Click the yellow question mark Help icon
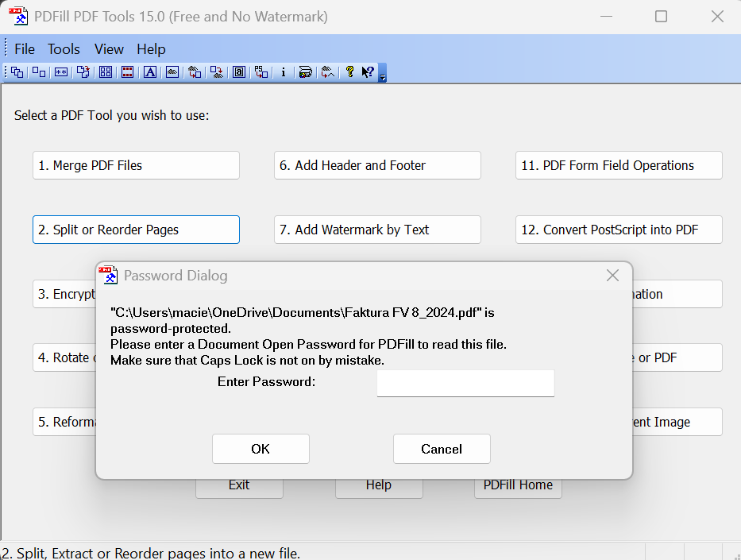The image size is (741, 560). point(349,72)
